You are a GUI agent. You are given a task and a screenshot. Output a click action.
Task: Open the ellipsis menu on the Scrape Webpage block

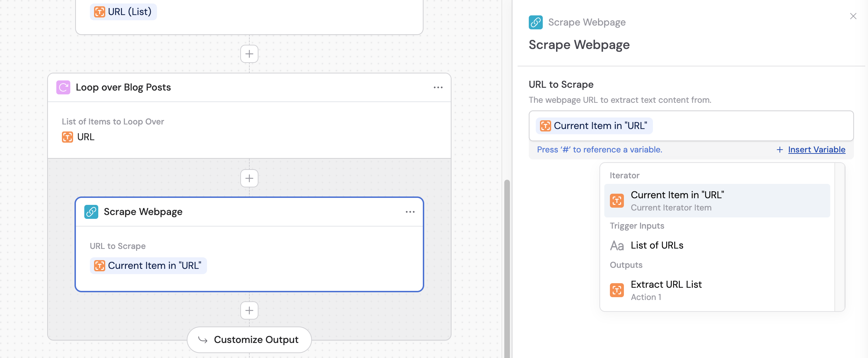coord(410,212)
